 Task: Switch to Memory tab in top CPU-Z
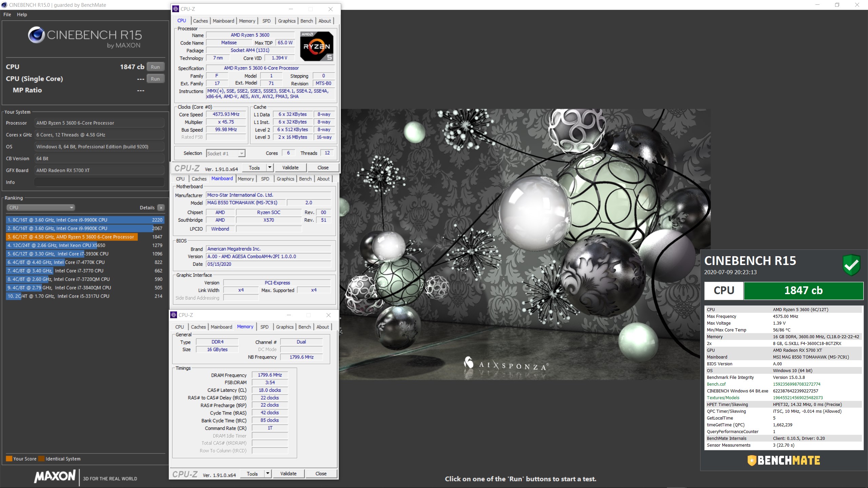pos(247,21)
